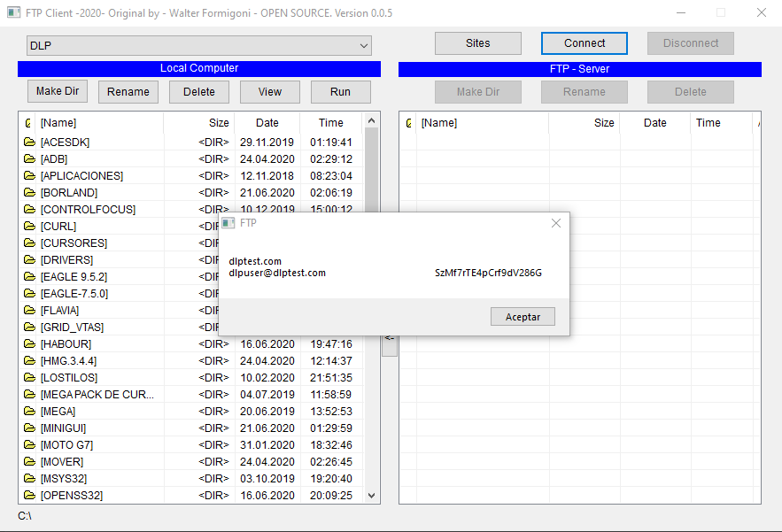The image size is (782, 532).
Task: Click dlptest.com host text in dialog
Action: [x=255, y=261]
